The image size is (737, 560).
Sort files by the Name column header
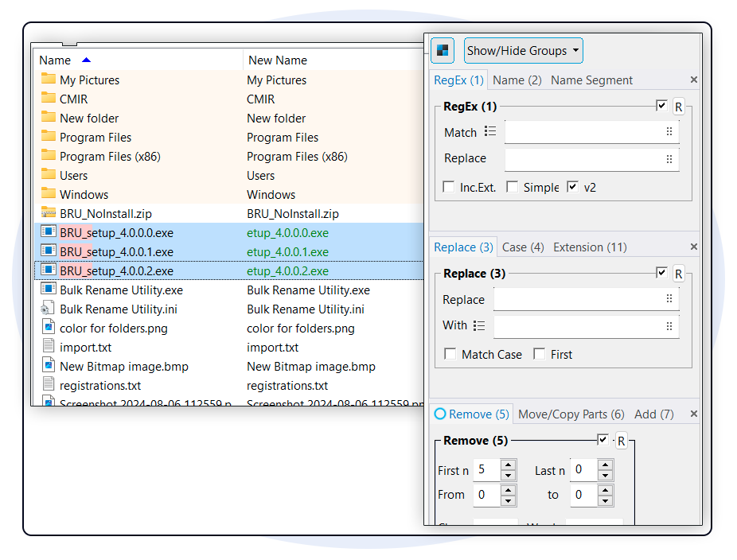55,60
